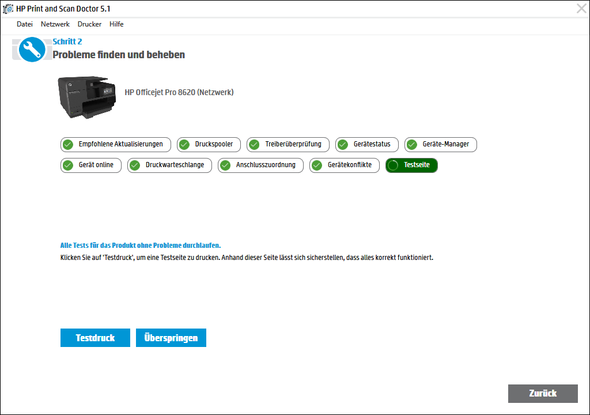590x415 pixels.
Task: Click the instruction line starting 'Klicken Sie auf'
Action: click(247, 258)
